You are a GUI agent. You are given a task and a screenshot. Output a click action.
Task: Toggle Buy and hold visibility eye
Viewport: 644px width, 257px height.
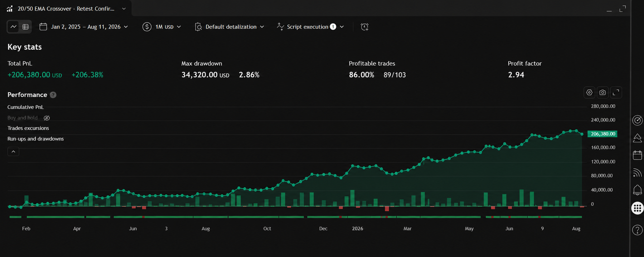47,118
